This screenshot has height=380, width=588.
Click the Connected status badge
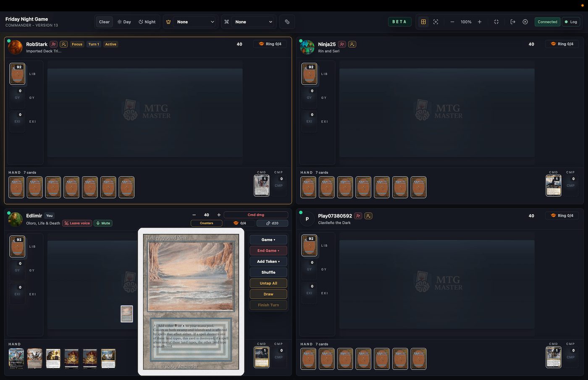(x=548, y=22)
